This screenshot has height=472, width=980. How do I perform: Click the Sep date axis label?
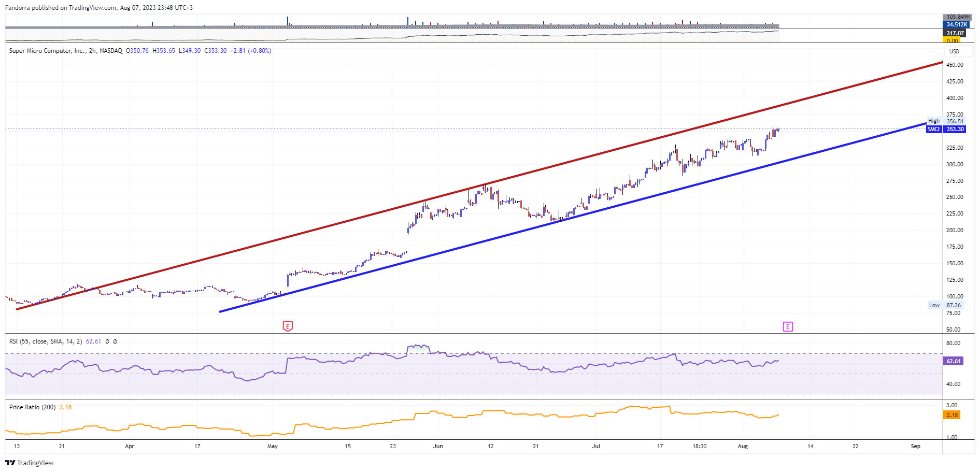(x=916, y=446)
